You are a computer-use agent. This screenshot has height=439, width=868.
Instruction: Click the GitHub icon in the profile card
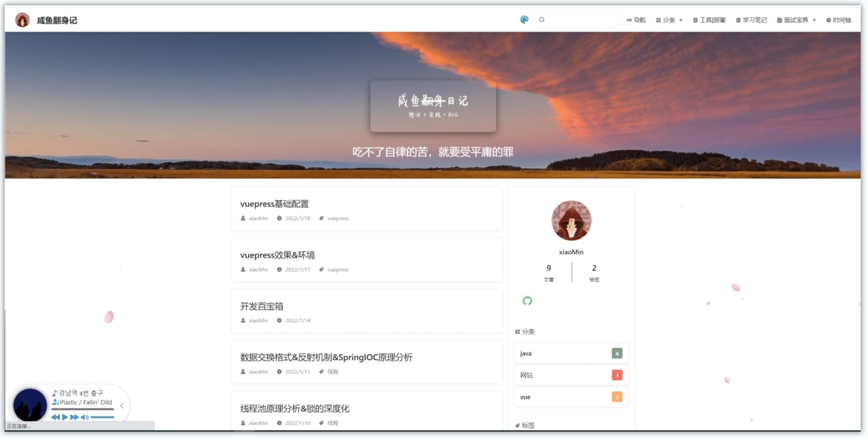527,301
